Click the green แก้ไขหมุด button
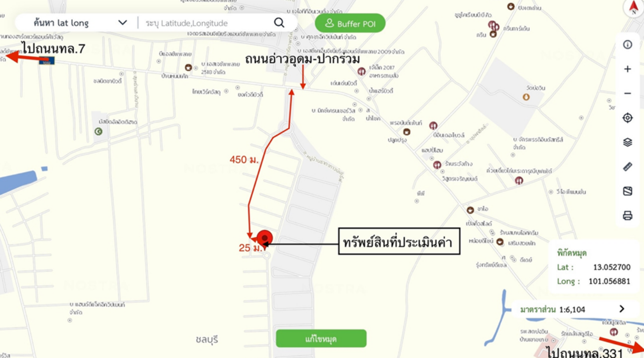The width and height of the screenshot is (644, 358). coord(321,338)
